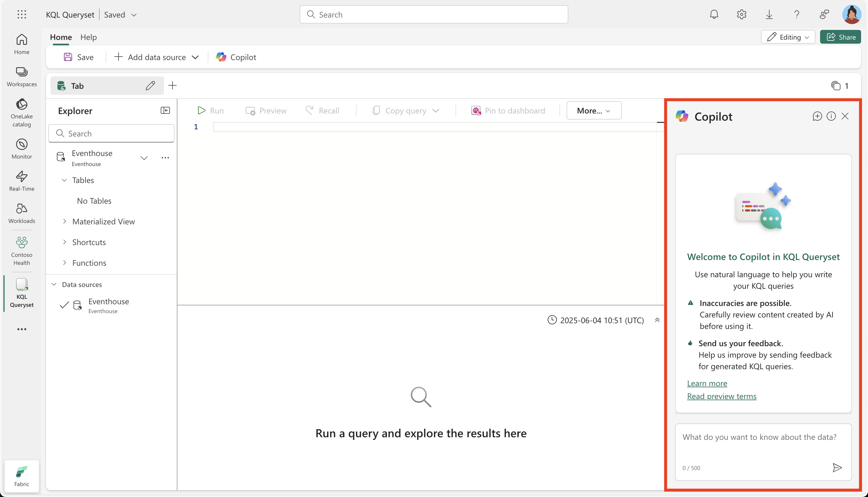Open the notifications bell
The image size is (868, 497).
click(x=714, y=14)
